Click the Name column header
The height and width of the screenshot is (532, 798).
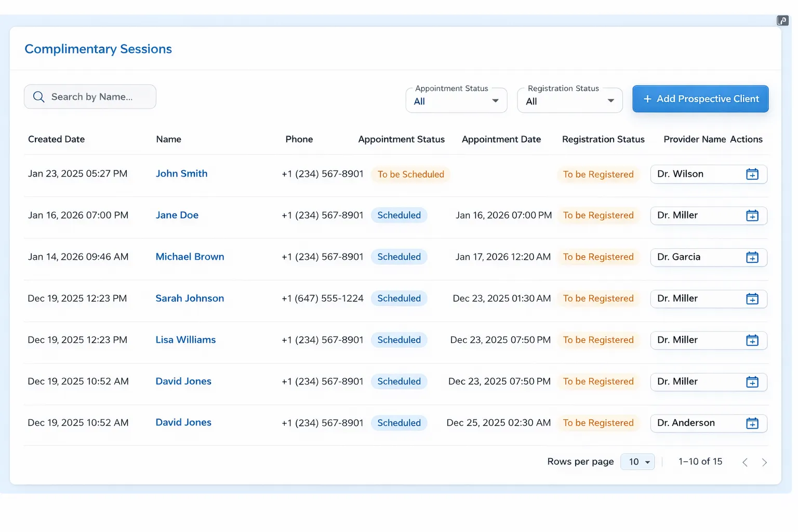click(x=169, y=139)
